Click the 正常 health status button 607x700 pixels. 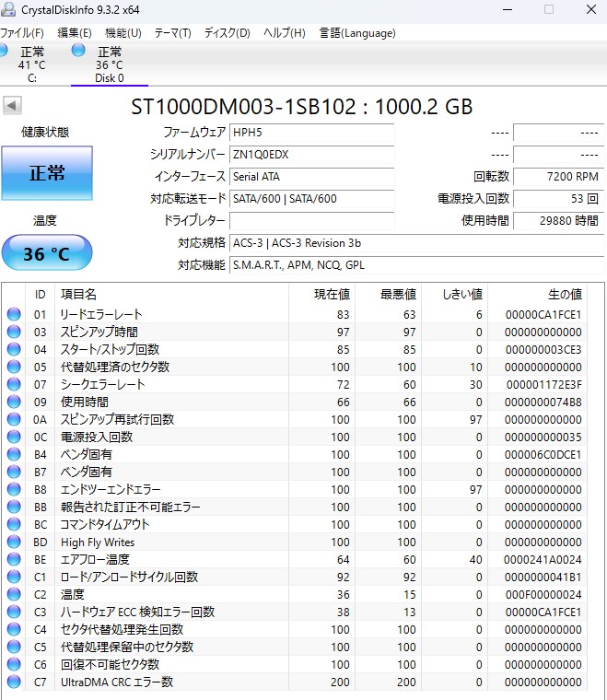(x=47, y=173)
